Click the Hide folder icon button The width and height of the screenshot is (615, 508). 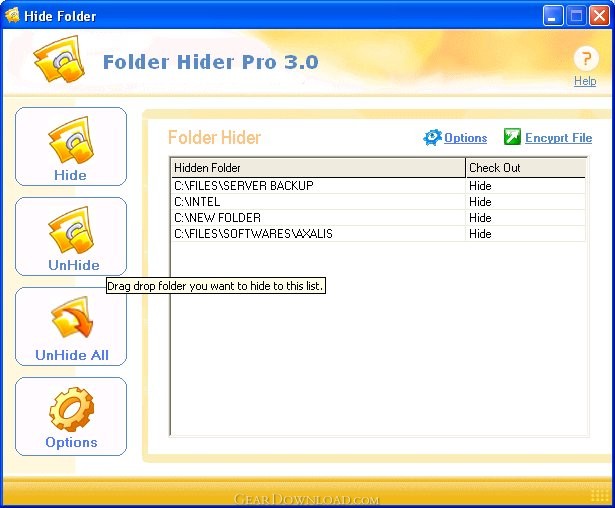click(71, 146)
